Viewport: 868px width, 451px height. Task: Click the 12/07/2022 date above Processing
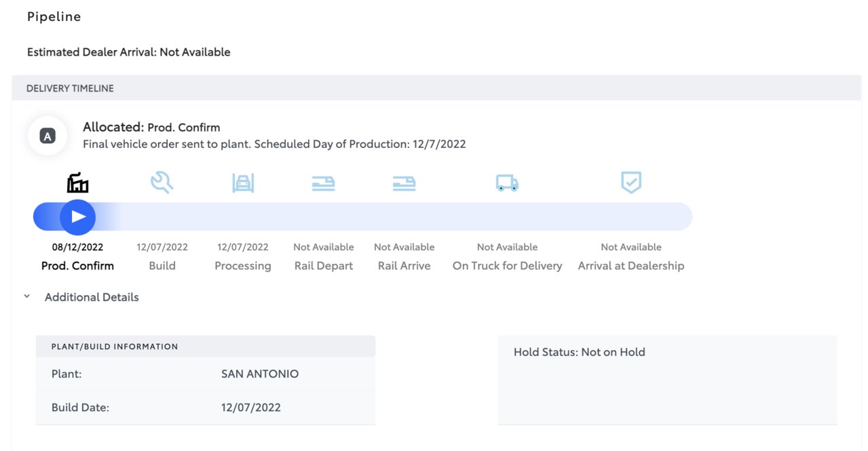[x=243, y=247]
